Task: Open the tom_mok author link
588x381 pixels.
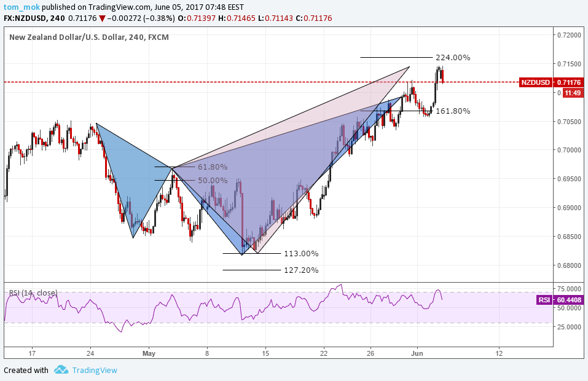Action: (22, 7)
